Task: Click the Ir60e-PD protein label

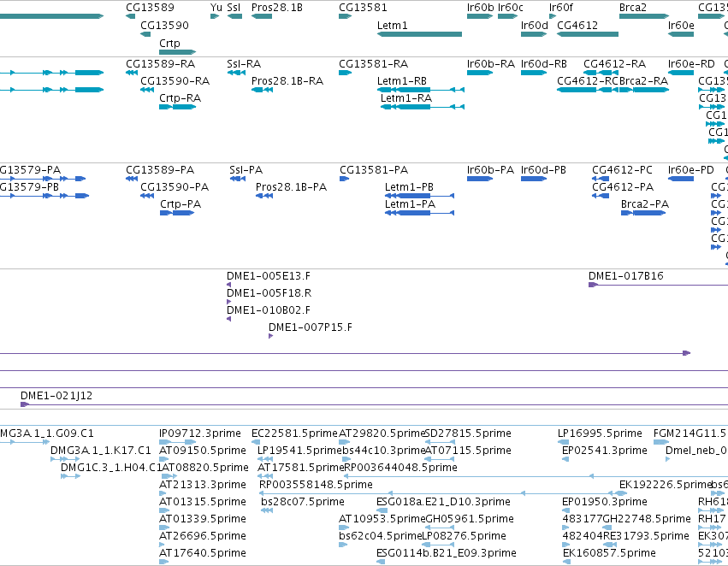Action: 691,170
